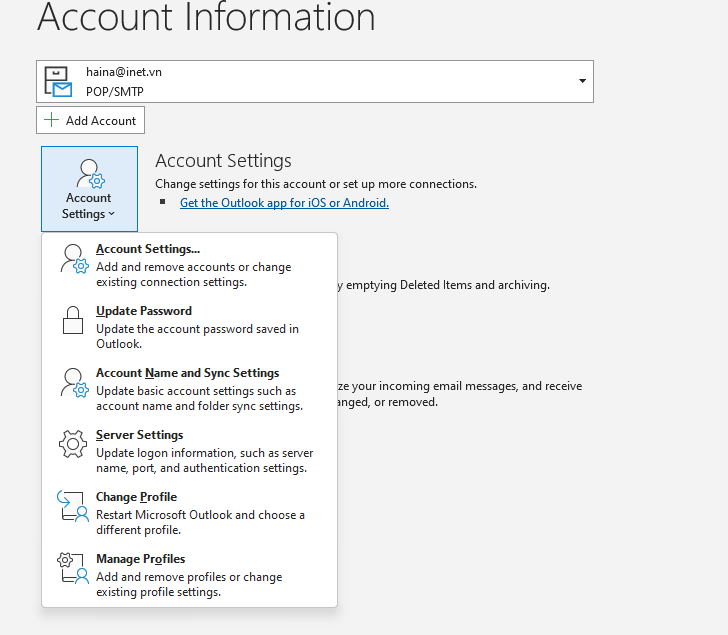Choose the Account Settings... menu entry
The height and width of the screenshot is (635, 728).
tap(148, 249)
